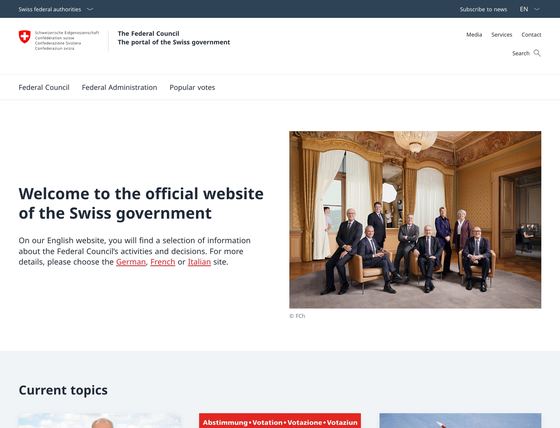Click the © FCh photo caption
Image resolution: width=560 pixels, height=428 pixels.
(x=297, y=316)
